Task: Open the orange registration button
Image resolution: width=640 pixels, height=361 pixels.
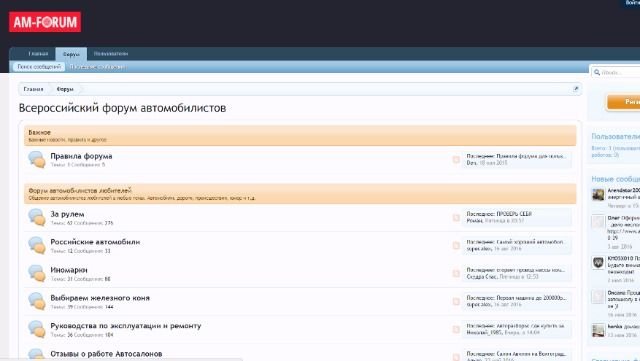Action: 623,102
